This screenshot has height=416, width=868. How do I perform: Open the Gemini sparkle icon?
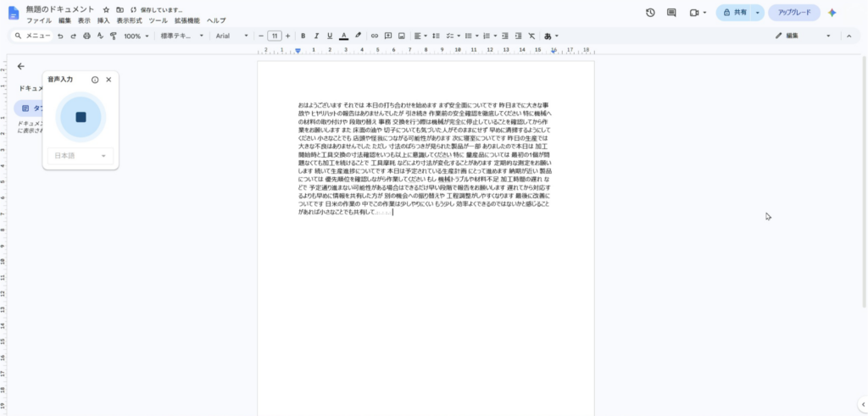832,13
